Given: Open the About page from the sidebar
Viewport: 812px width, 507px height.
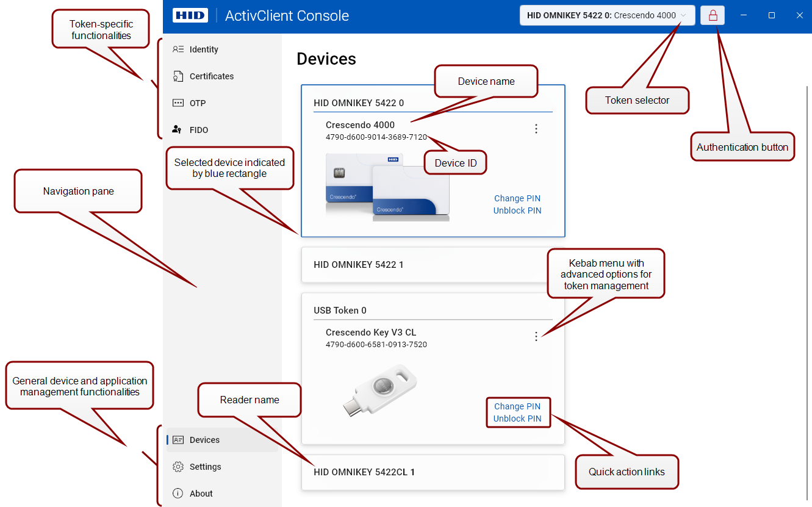Looking at the screenshot, I should [x=222, y=494].
